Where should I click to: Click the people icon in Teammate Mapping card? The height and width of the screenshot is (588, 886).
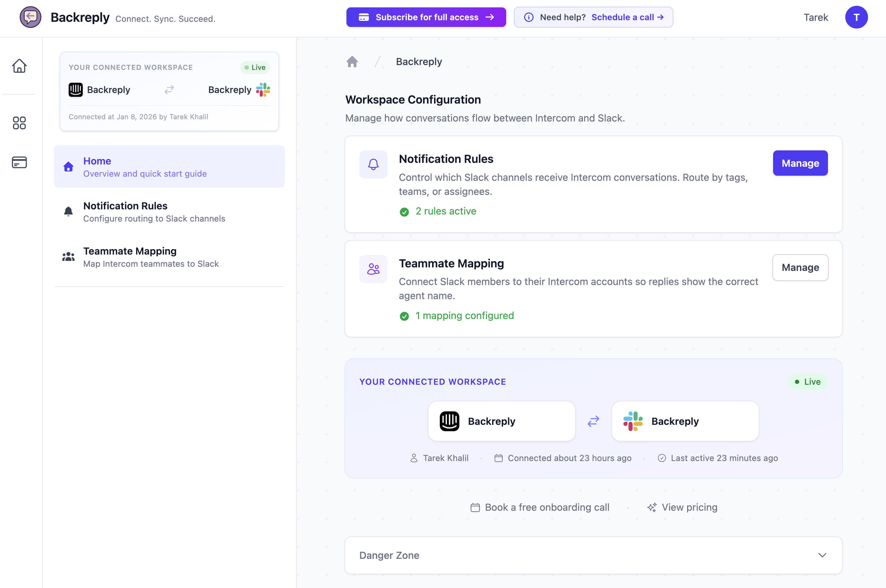pyautogui.click(x=373, y=269)
